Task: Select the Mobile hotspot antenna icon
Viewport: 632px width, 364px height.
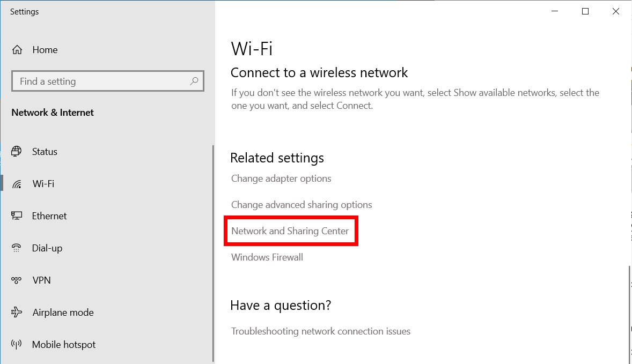Action: point(17,344)
